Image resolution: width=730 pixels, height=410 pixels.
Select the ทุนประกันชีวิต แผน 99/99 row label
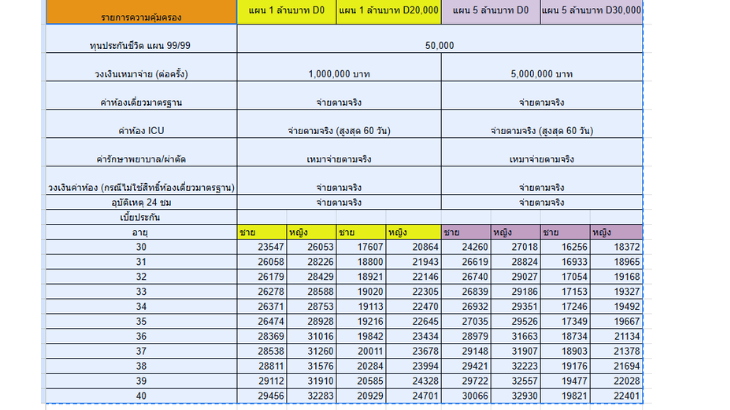pyautogui.click(x=141, y=45)
